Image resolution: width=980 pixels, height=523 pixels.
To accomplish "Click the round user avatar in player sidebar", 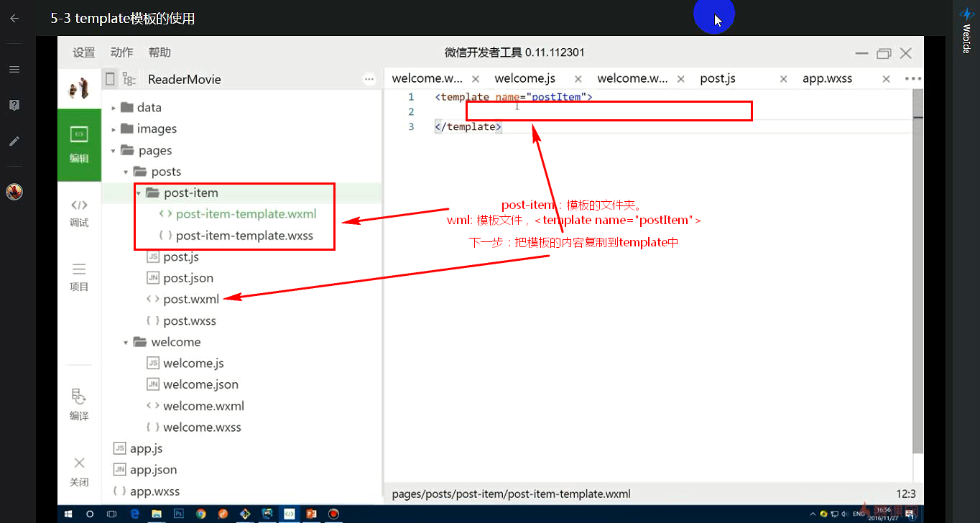I will click(x=14, y=192).
